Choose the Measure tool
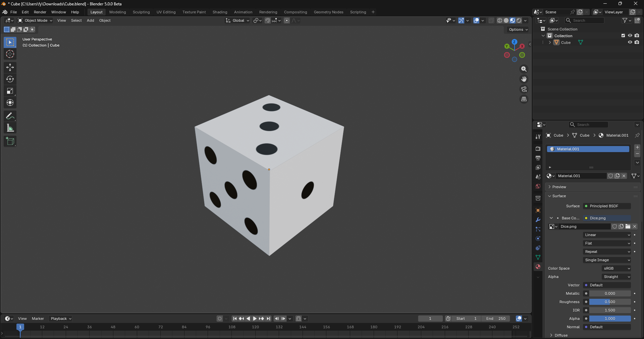Screen dimensions: 644x339 10,128
